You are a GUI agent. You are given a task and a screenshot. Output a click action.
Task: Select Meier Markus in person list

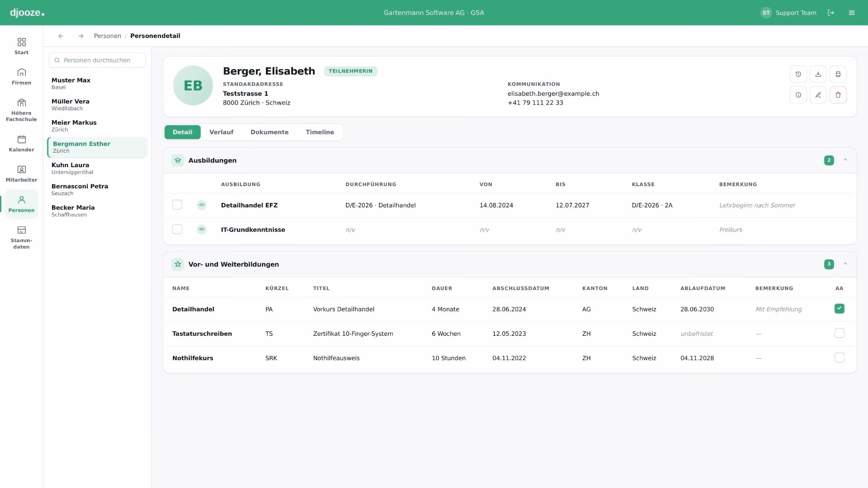click(97, 126)
